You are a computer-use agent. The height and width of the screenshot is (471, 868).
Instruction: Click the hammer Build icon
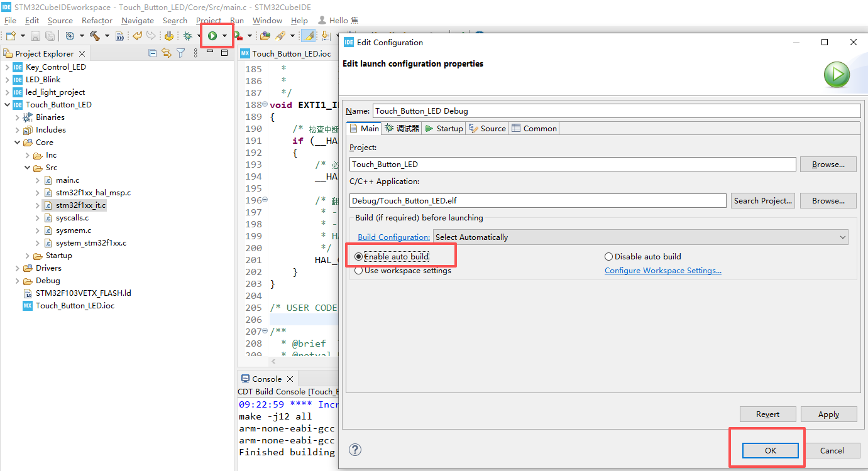point(95,36)
